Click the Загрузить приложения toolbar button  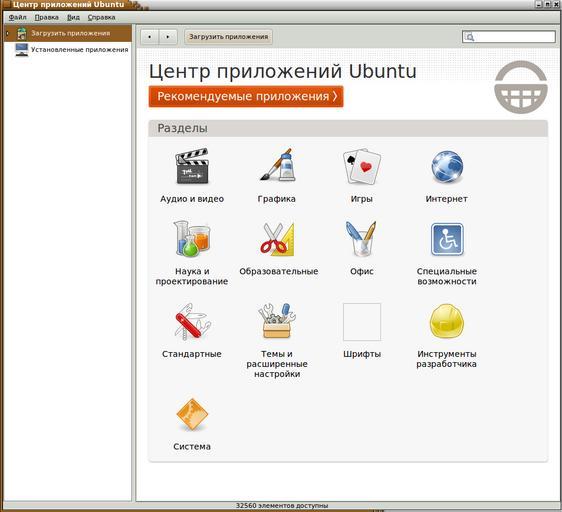(x=229, y=37)
